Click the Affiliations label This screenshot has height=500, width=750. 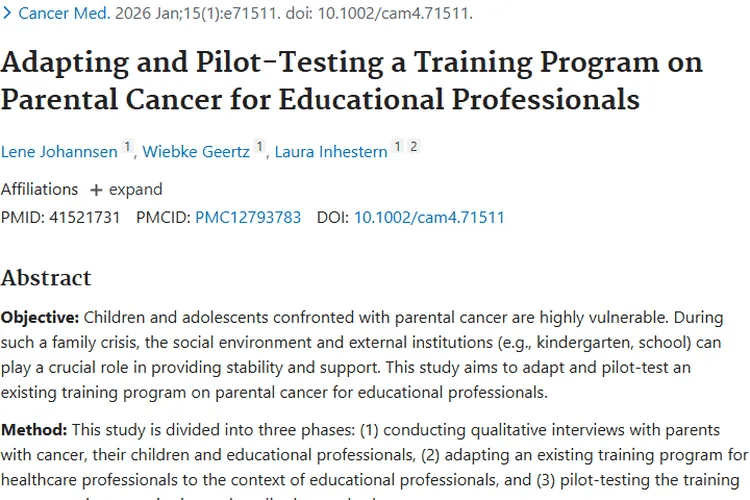[x=39, y=189]
